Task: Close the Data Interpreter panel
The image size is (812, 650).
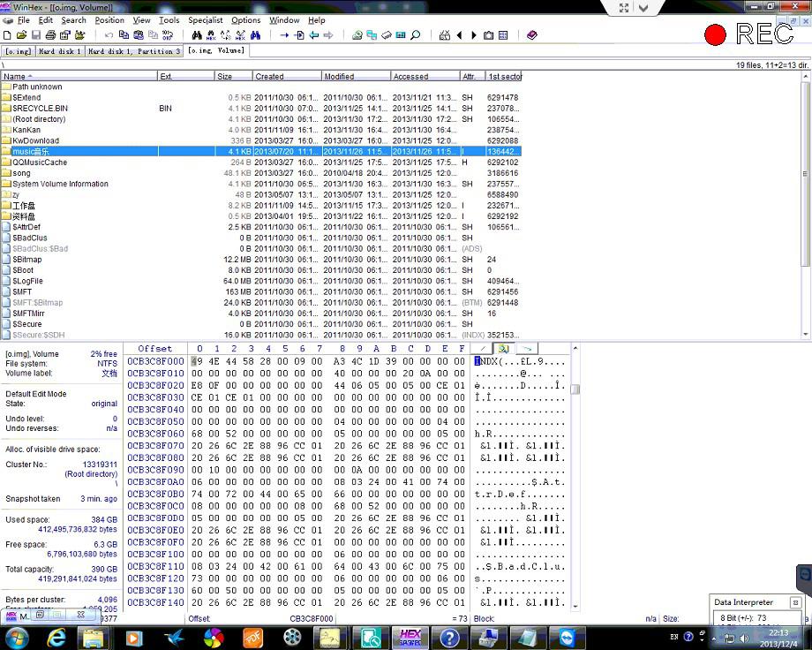Action: click(794, 602)
